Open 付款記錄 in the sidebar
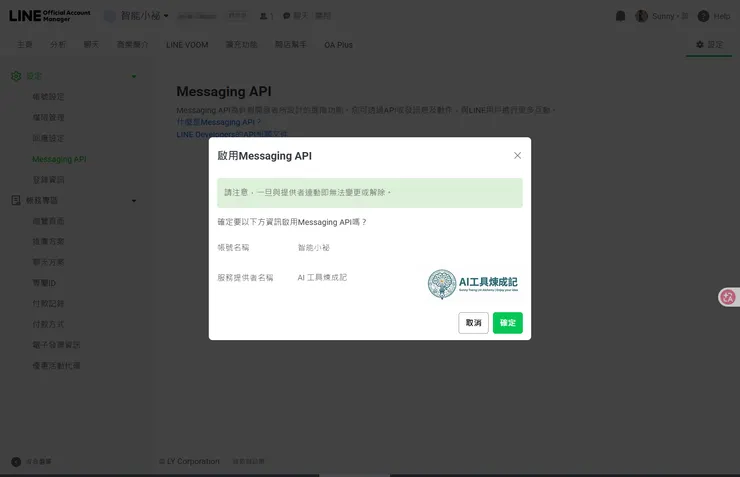 pos(48,303)
